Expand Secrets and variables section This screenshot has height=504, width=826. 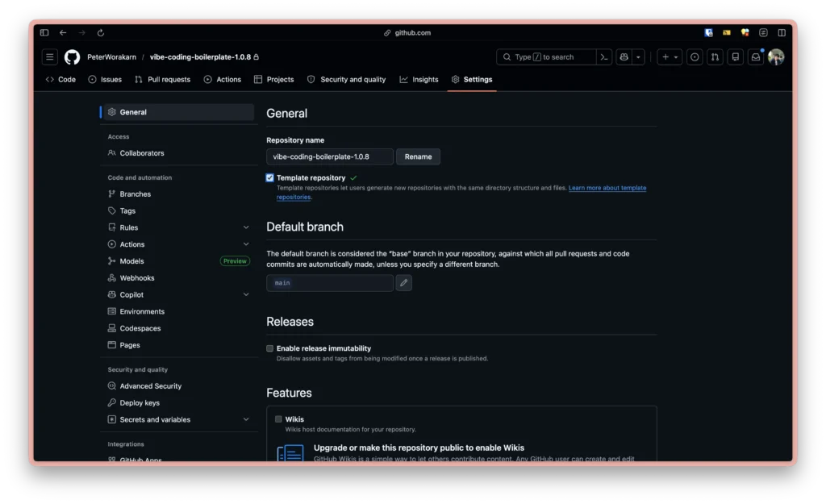click(x=246, y=420)
